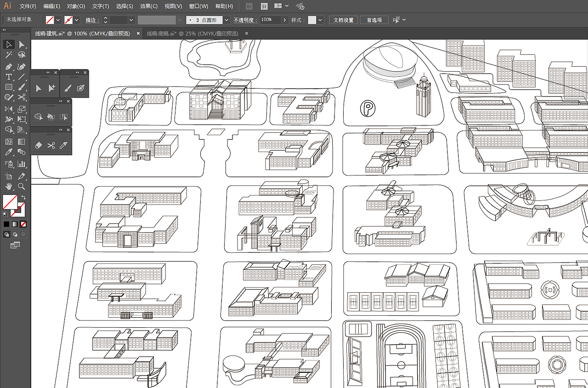
Task: Select the Hand tool
Action: (9, 186)
